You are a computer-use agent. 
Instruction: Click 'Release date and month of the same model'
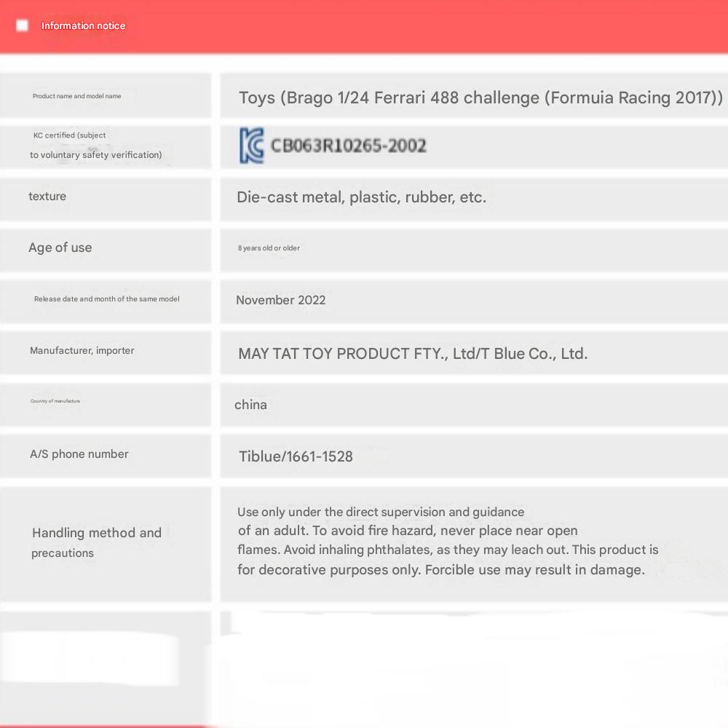click(107, 299)
